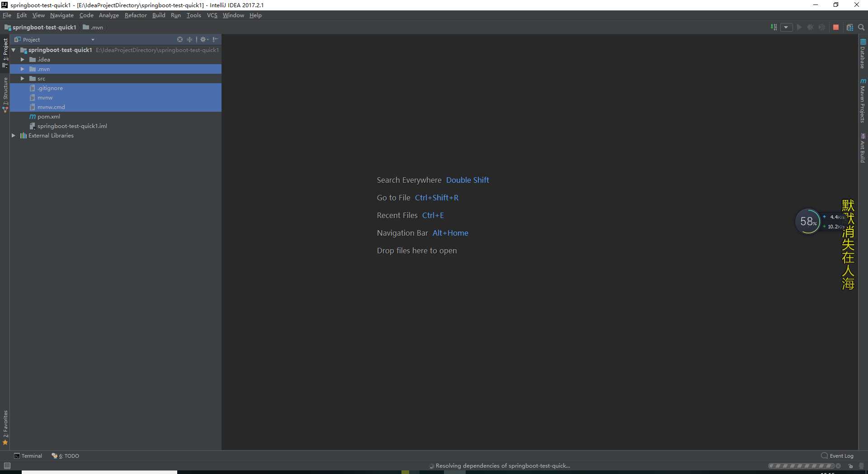The image size is (868, 474).
Task: Click the 58% floating monitor widget
Action: (808, 221)
